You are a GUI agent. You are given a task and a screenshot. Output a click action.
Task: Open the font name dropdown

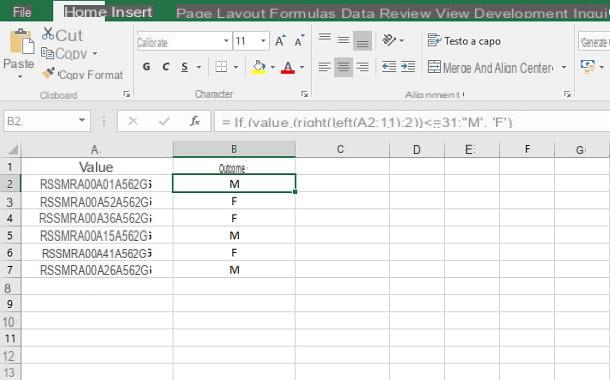[x=226, y=41]
